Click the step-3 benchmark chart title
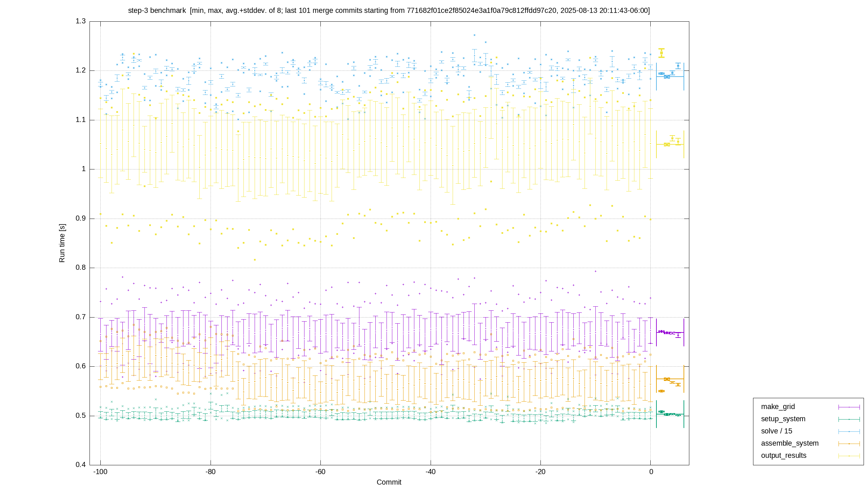 pyautogui.click(x=389, y=11)
